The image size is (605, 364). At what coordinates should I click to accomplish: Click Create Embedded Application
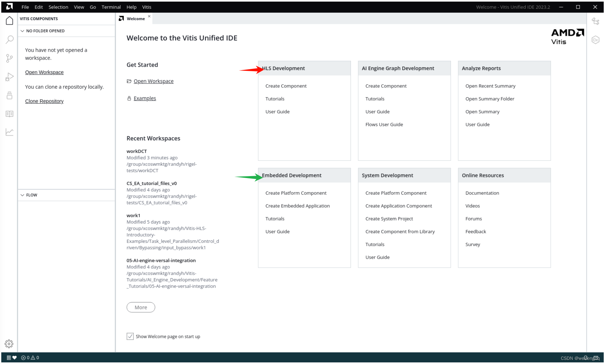(298, 206)
